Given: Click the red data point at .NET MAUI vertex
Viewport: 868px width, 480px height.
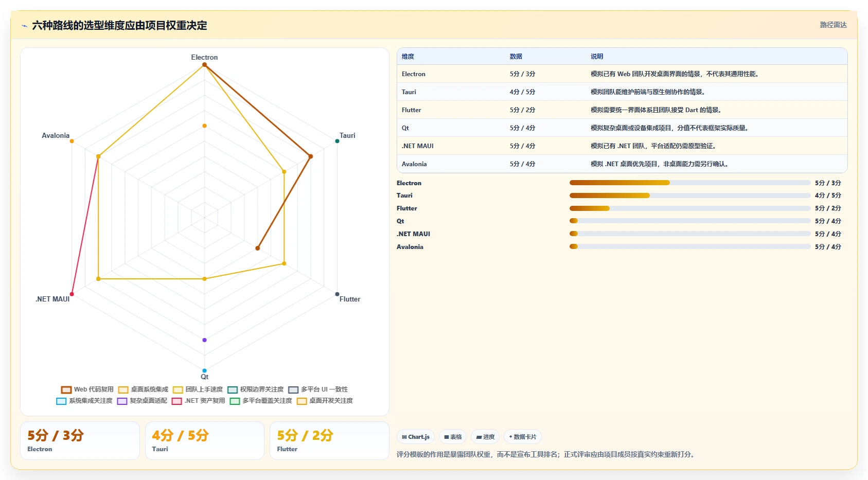Looking at the screenshot, I should pos(72,294).
